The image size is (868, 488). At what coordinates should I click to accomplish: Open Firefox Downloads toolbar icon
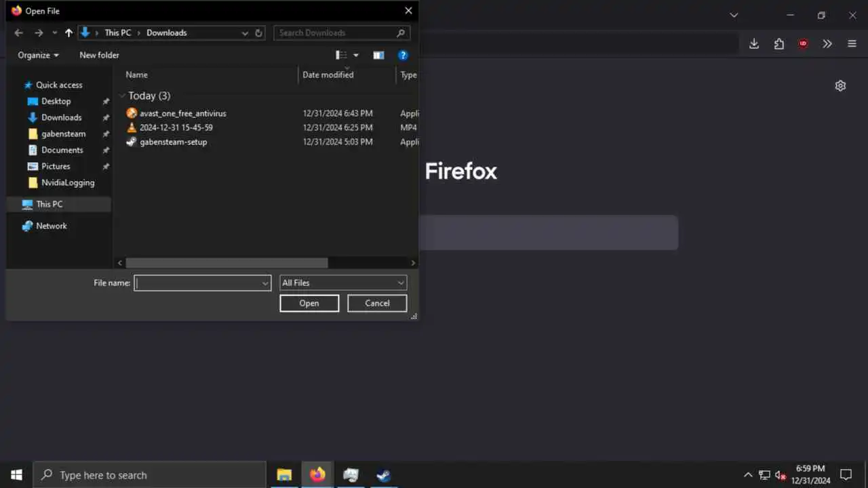[754, 43]
